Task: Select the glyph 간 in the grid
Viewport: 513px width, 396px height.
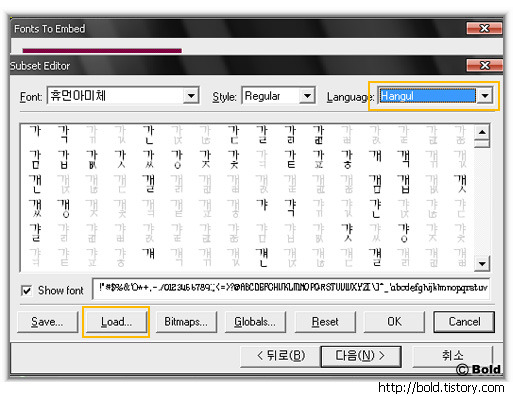Action: (x=149, y=134)
